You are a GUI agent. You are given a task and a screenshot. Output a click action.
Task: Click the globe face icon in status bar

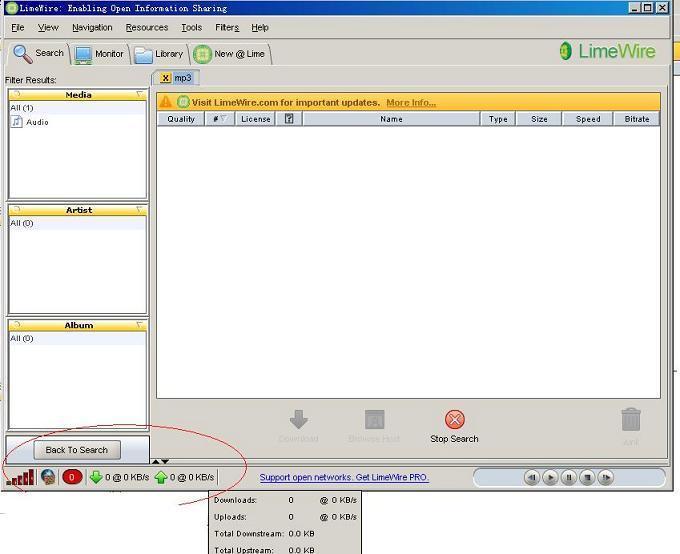[x=48, y=477]
